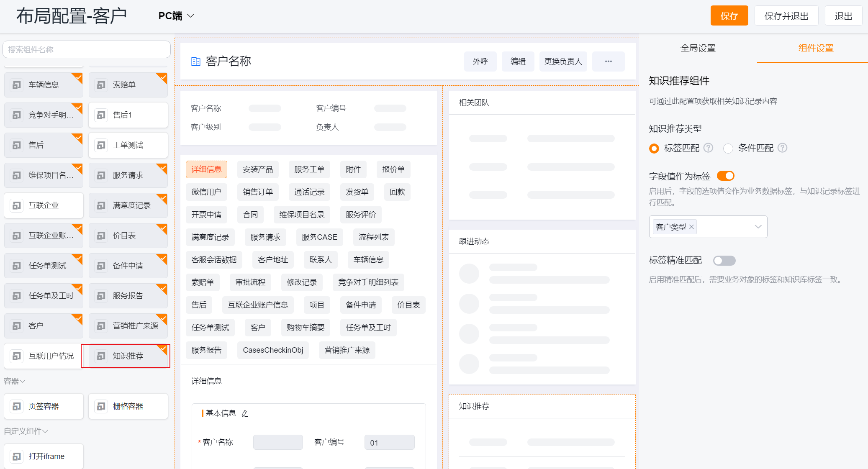This screenshot has height=469, width=868.
Task: Click the customer icon beside 客户名称 header
Action: click(x=195, y=62)
